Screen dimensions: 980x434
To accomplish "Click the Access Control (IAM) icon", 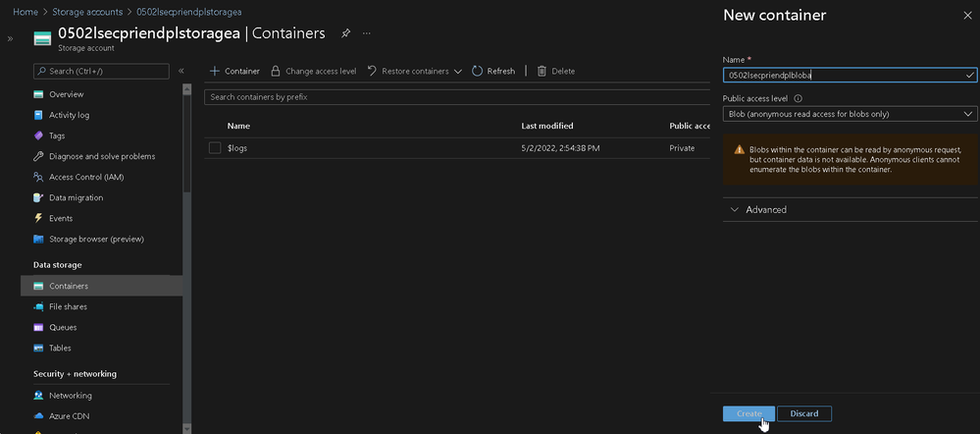I will click(39, 177).
